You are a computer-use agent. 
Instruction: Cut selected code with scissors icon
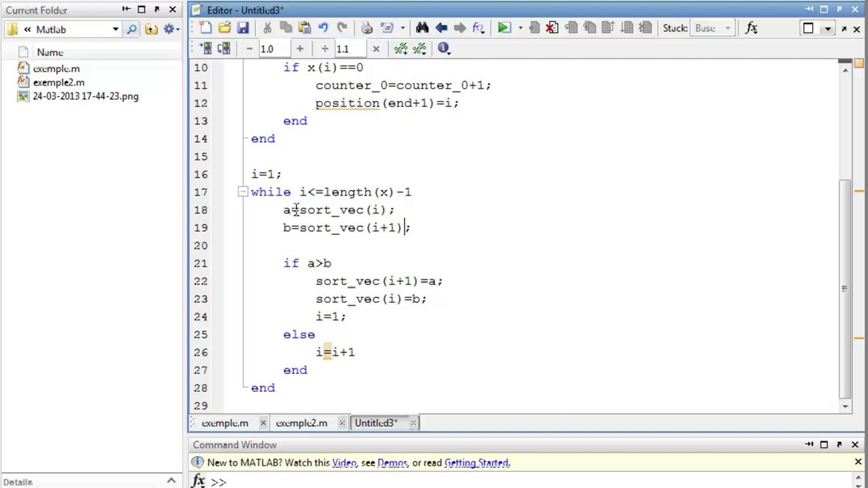click(267, 28)
